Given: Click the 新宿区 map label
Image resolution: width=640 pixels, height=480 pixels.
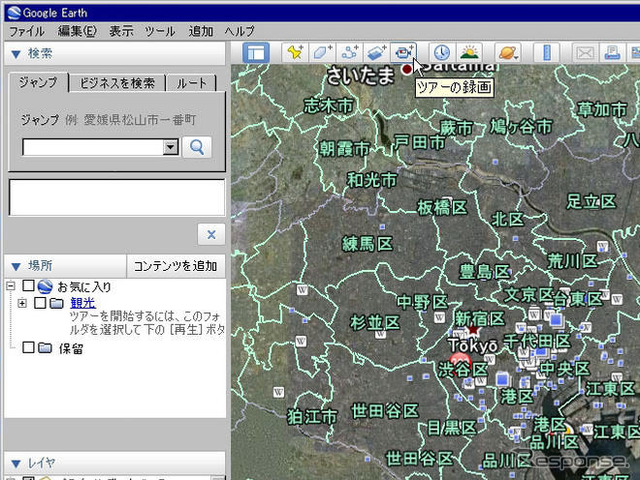Looking at the screenshot, I should pyautogui.click(x=480, y=319).
